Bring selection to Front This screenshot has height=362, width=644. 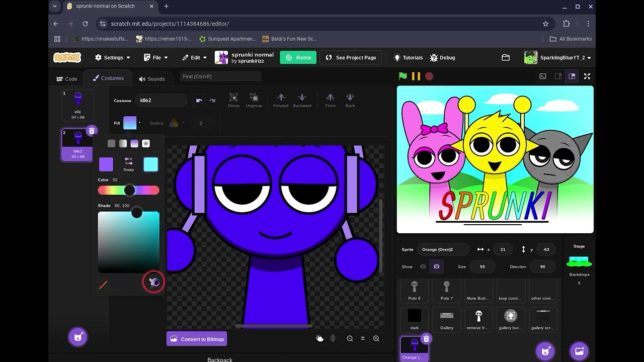pos(330,100)
